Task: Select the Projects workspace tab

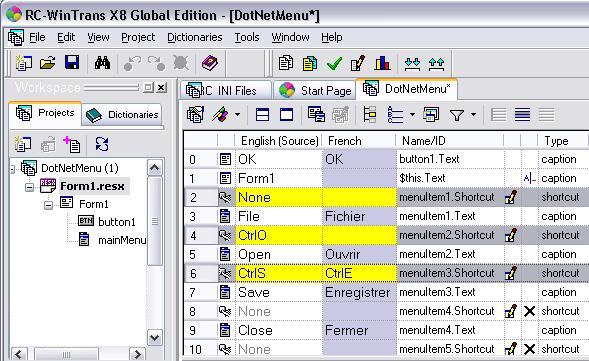Action: 45,113
